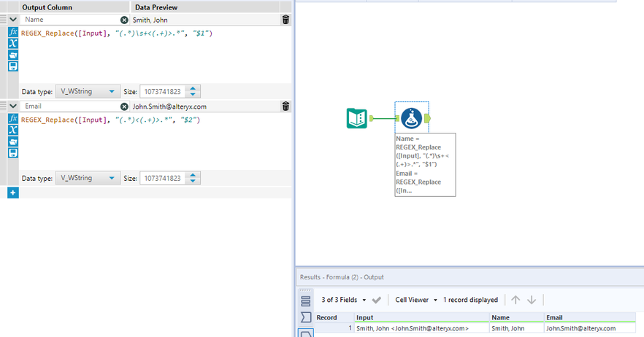Go to previous record with up arrow
Viewport: 644px width, 337px height.
(x=515, y=300)
